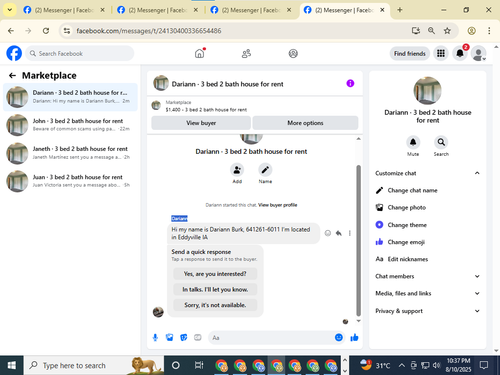Attach a photo with the image icon
The width and height of the screenshot is (500, 375).
click(x=169, y=338)
